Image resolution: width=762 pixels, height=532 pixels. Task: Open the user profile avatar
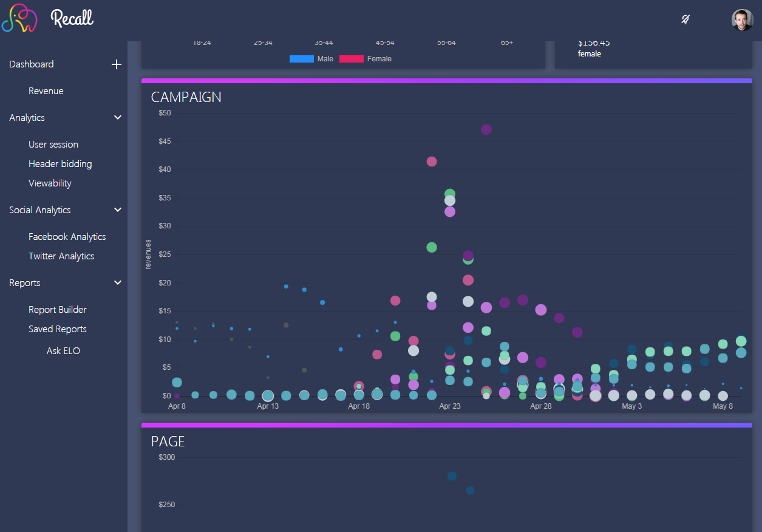click(x=742, y=19)
